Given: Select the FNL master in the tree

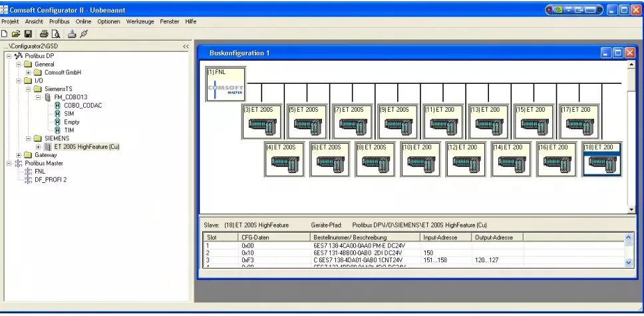Looking at the screenshot, I should tap(40, 172).
